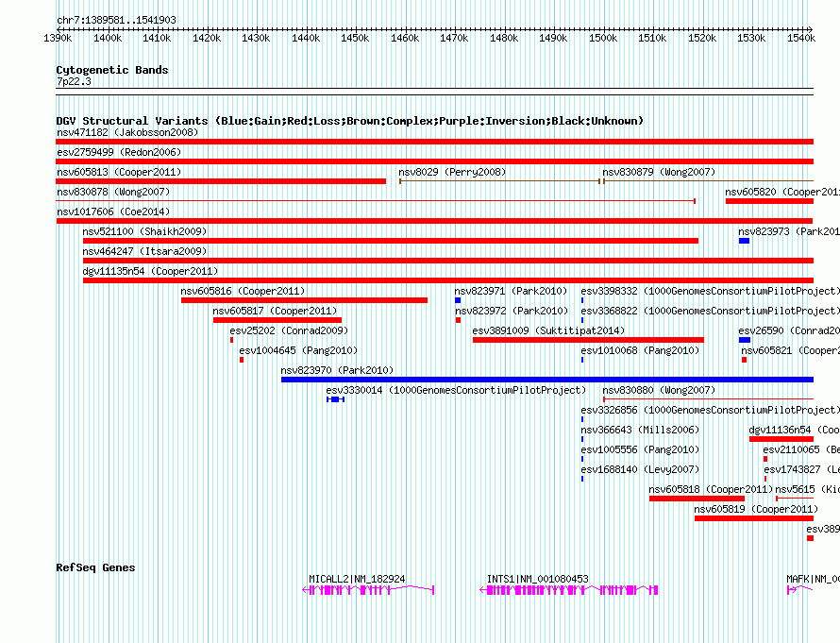Open nsv830879 (Wong2007) variant label

pos(659,172)
